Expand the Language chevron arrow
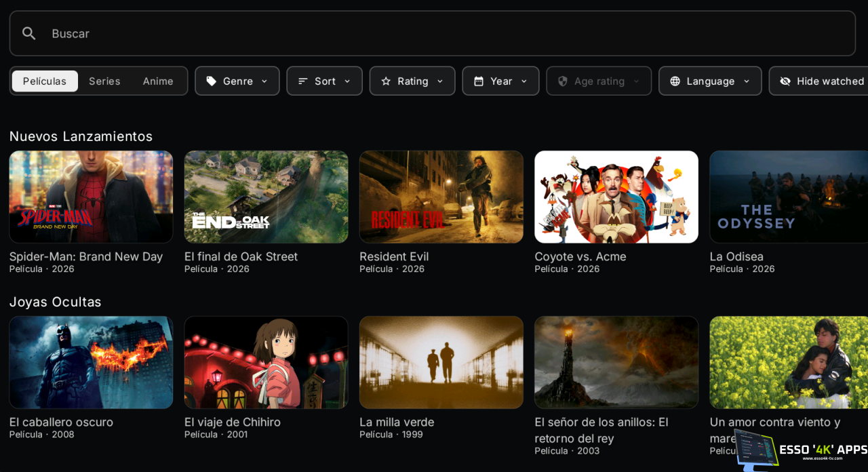Image resolution: width=868 pixels, height=472 pixels. pos(747,81)
